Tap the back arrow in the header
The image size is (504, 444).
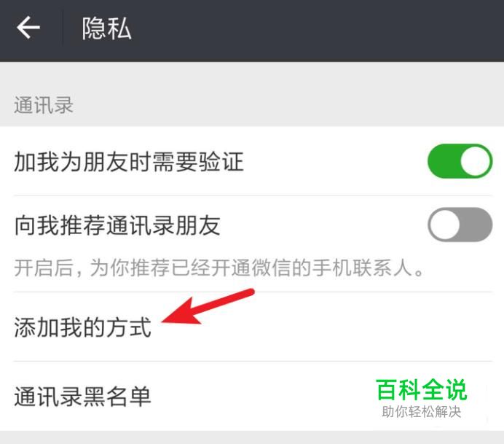tap(28, 28)
